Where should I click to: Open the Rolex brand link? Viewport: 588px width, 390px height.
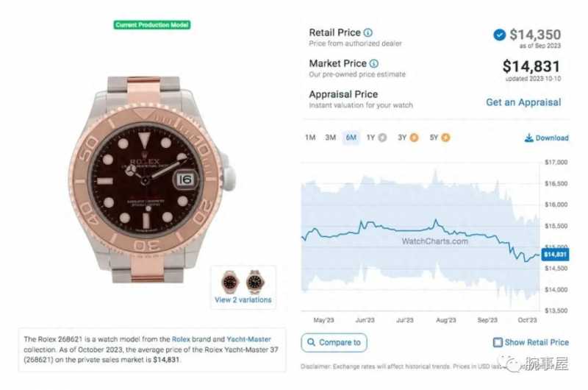181,339
